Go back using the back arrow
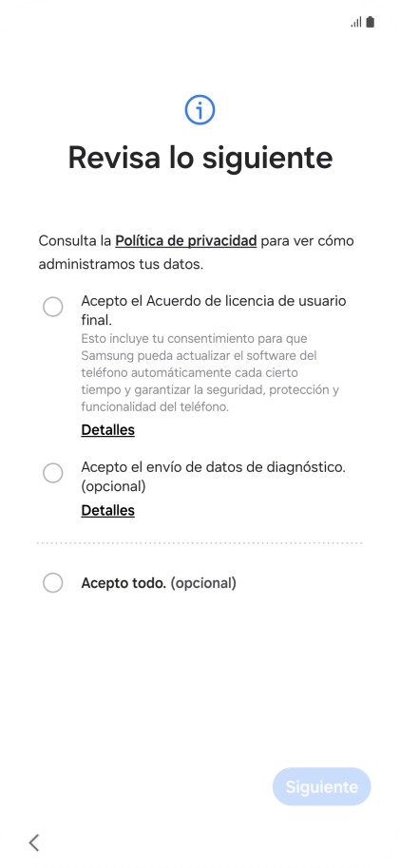 [x=34, y=842]
